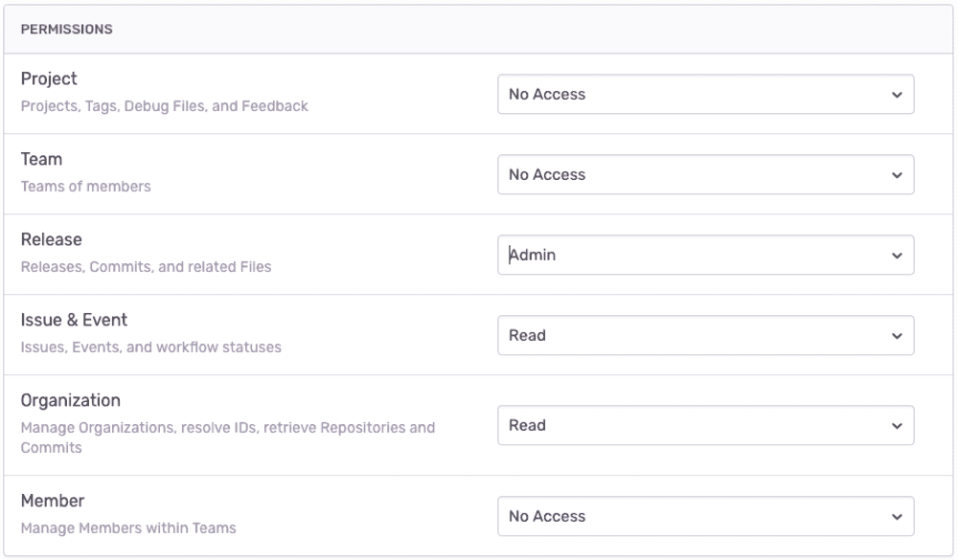
Task: Click the chevron beside Team's No Access
Action: (897, 174)
